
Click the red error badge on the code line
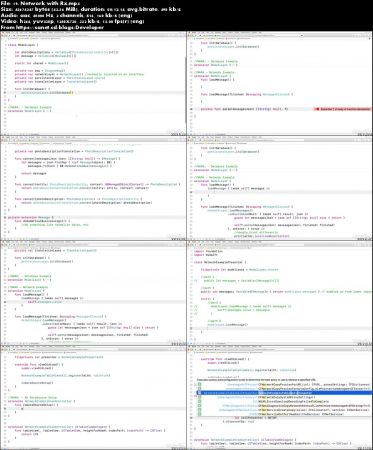tap(343, 109)
